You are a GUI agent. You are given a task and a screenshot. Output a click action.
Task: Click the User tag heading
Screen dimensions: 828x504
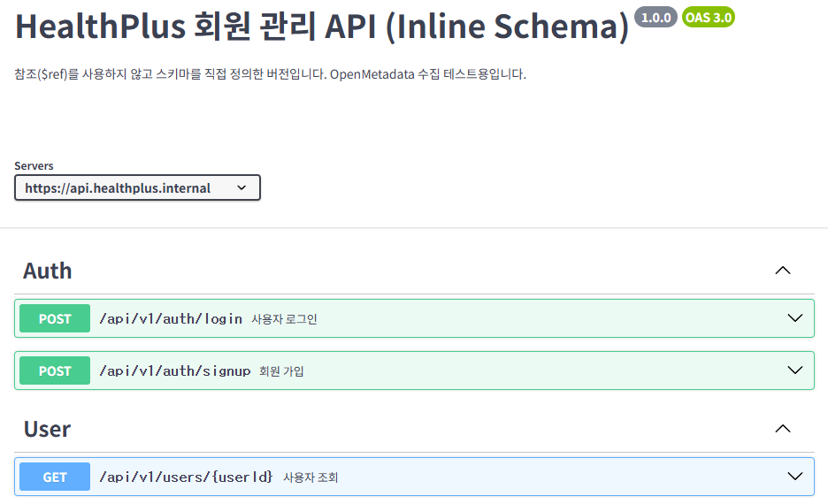(x=48, y=429)
